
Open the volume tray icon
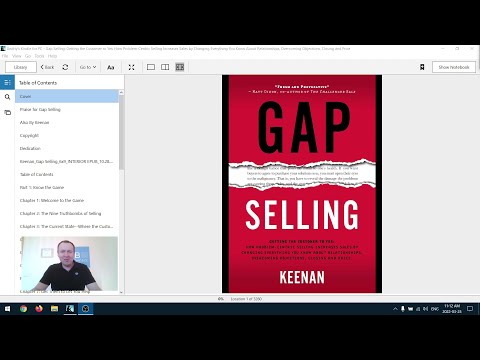(425, 309)
